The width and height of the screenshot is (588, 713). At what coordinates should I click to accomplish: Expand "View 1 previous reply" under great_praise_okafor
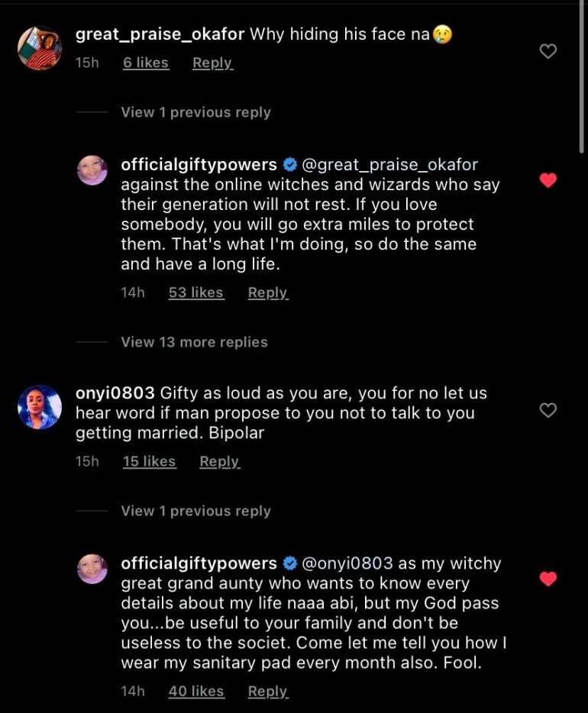point(195,112)
